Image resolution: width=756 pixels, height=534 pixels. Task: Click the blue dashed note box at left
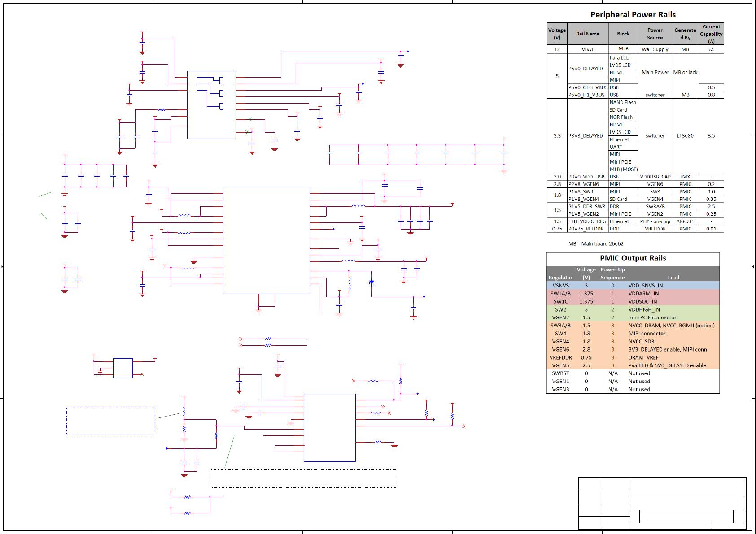click(111, 420)
